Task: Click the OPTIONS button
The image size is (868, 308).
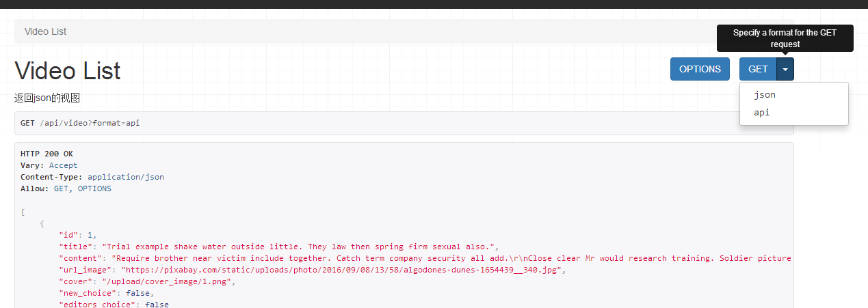Action: [x=700, y=69]
